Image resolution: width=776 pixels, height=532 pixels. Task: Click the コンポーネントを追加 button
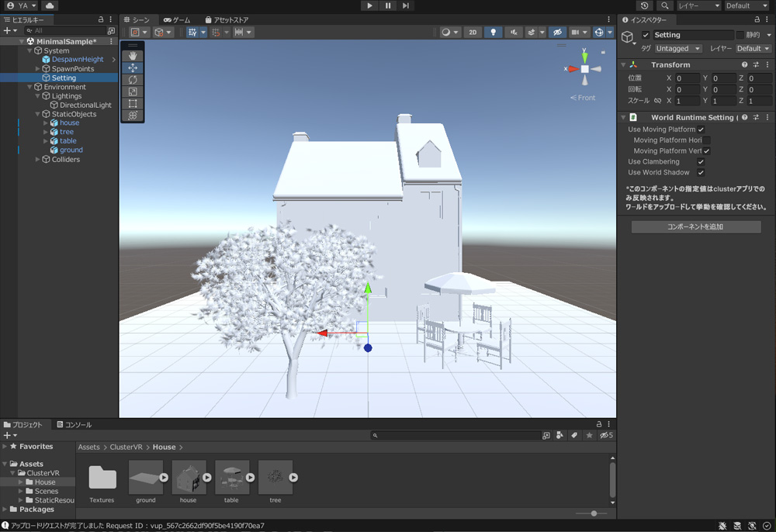696,227
